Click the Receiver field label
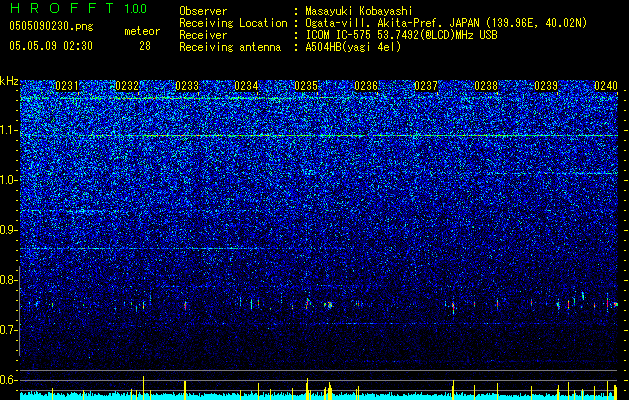Screen dimensions: 629x400 coord(203,35)
